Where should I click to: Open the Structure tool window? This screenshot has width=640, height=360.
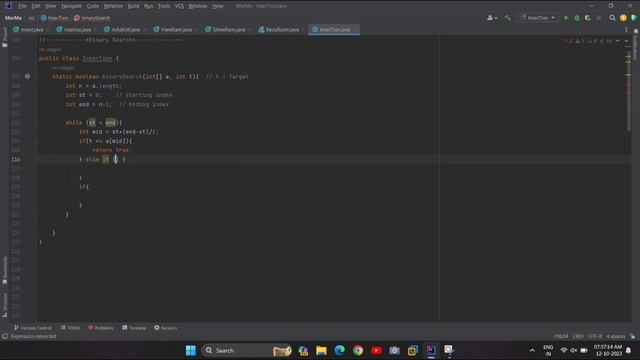pos(4,305)
